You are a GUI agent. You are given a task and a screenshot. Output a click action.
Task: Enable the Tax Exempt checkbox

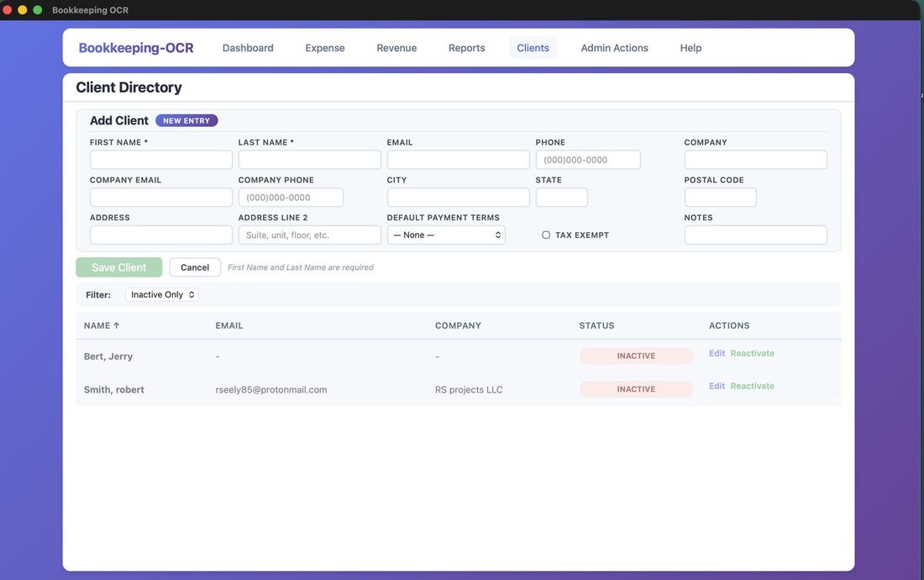click(546, 235)
